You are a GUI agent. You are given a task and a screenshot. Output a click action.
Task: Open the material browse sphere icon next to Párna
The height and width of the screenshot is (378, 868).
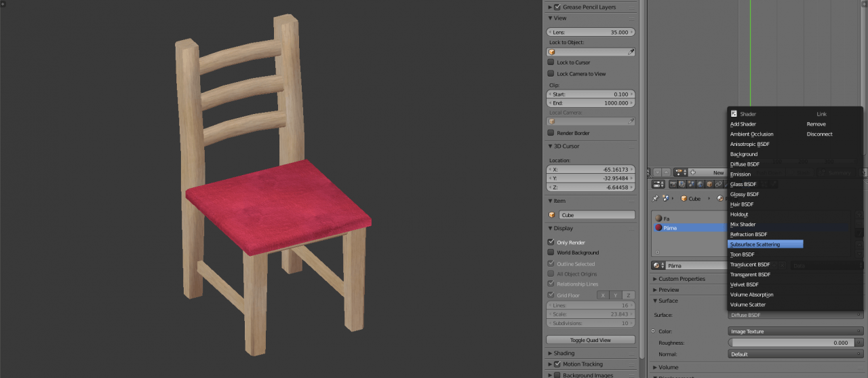click(656, 265)
